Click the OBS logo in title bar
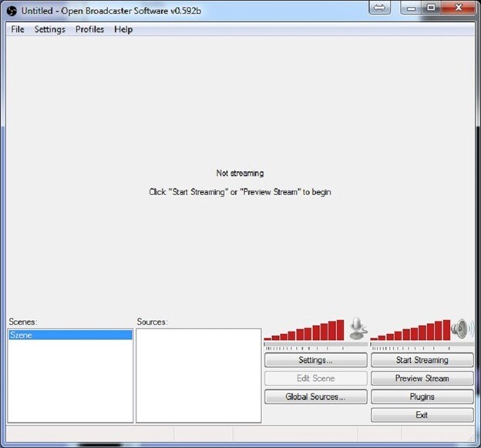This screenshot has height=448, width=481. tap(12, 11)
